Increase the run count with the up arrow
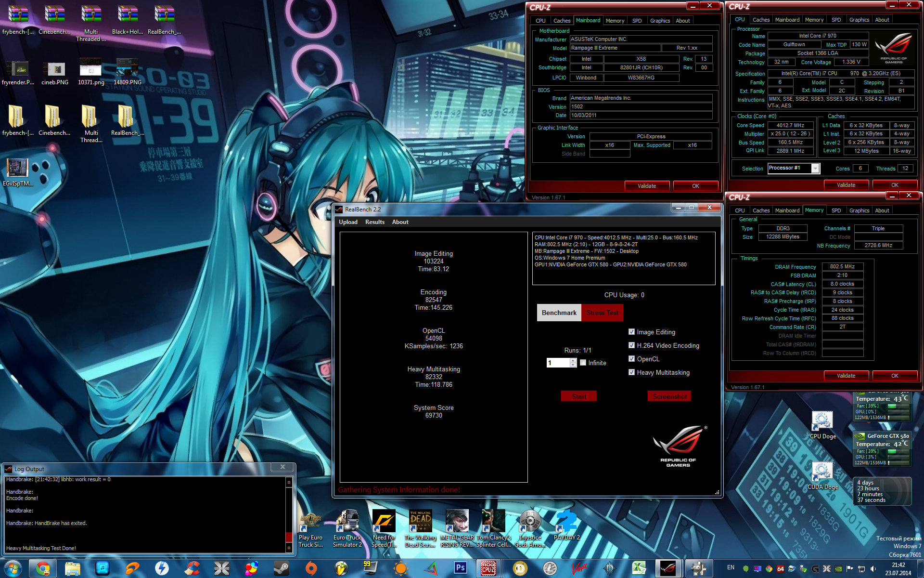Image resolution: width=924 pixels, height=578 pixels. point(573,360)
